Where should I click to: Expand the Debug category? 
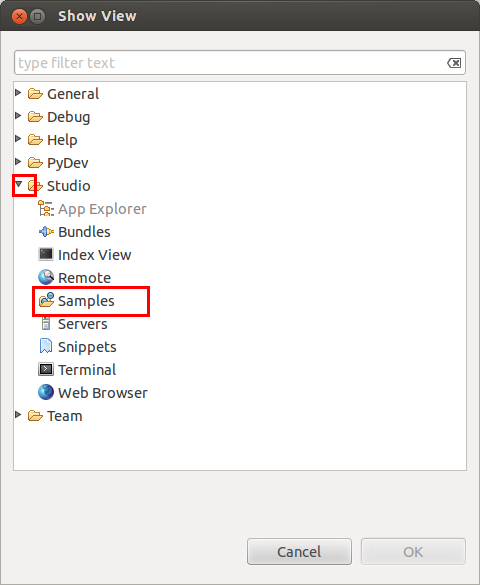click(x=18, y=116)
